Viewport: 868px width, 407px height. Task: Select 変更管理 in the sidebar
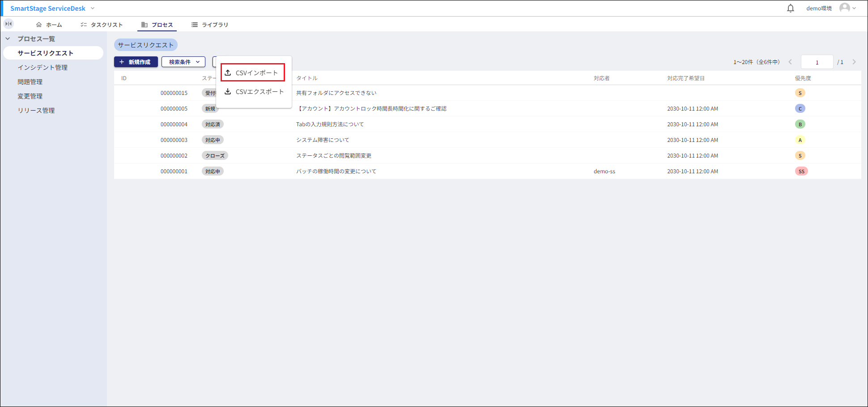30,96
